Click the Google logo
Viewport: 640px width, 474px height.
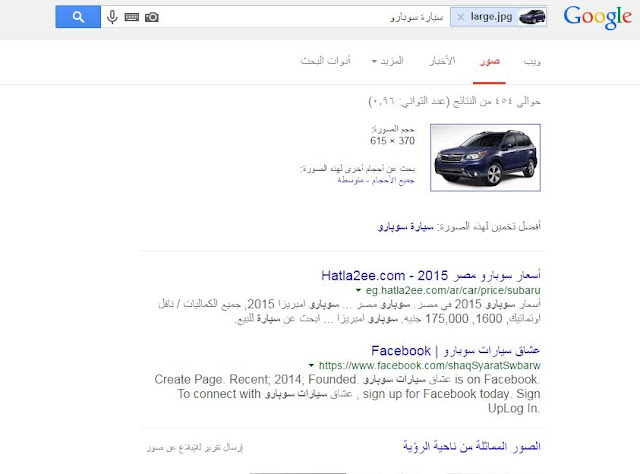[x=598, y=18]
